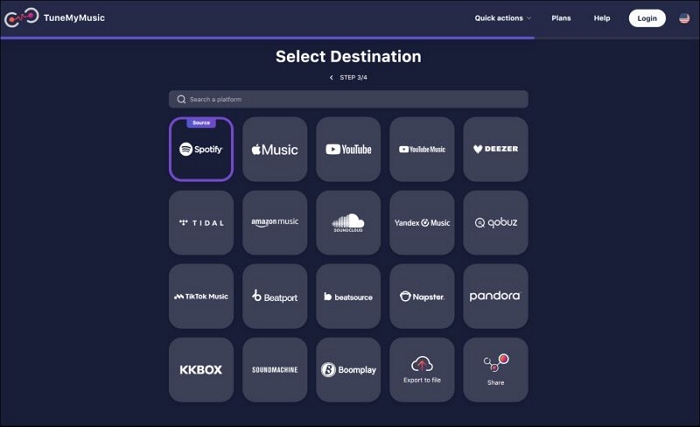700x427 pixels.
Task: Select the TIDAL platform tile
Action: (201, 223)
